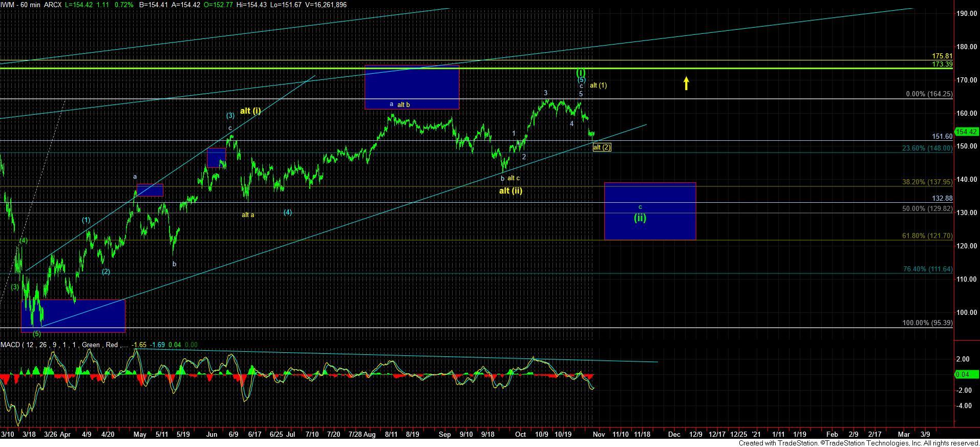The image size is (980, 447).
Task: Select the 50.00% (129.82) retracement label
Action: coord(927,209)
